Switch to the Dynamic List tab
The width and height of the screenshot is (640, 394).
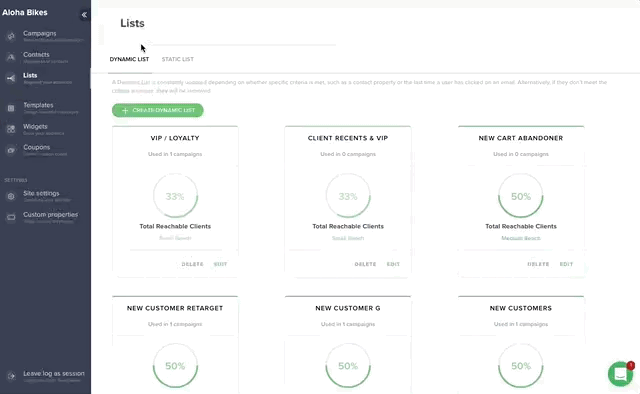point(129,59)
